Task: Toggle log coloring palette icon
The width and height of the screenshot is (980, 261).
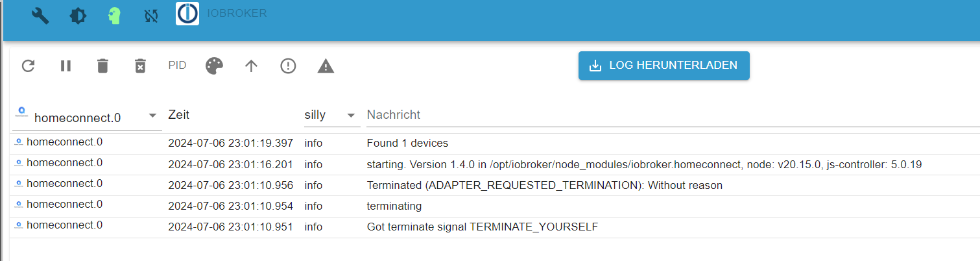Action: pos(214,66)
